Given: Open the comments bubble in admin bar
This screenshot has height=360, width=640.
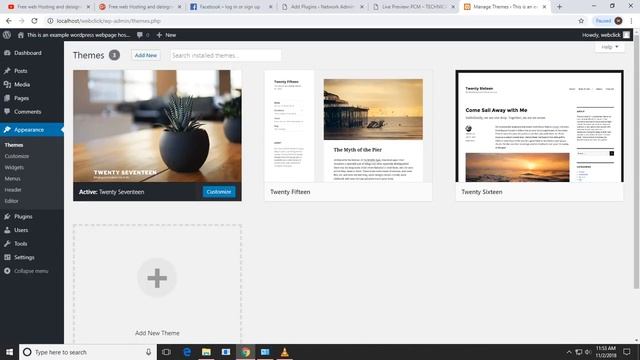Looking at the screenshot, I should [142, 35].
